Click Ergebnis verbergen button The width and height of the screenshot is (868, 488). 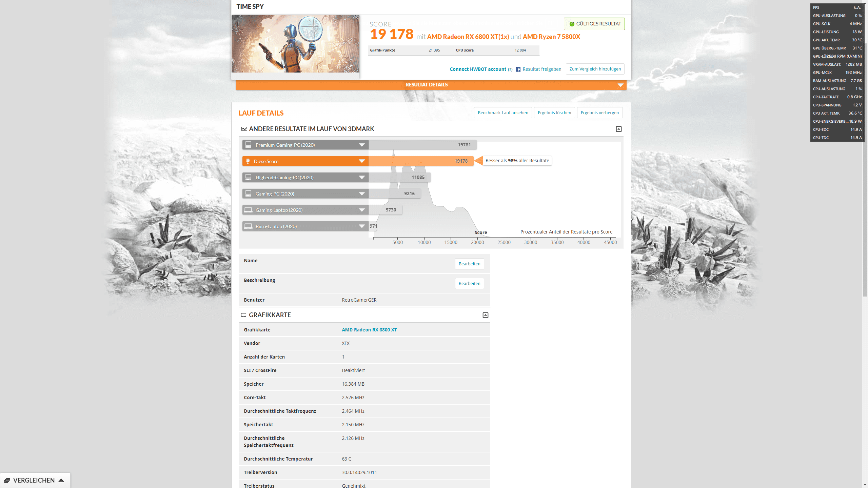[x=599, y=113]
